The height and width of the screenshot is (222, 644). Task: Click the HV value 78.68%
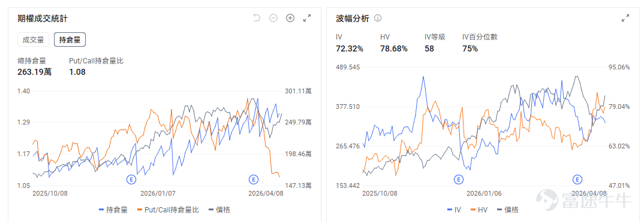click(394, 48)
